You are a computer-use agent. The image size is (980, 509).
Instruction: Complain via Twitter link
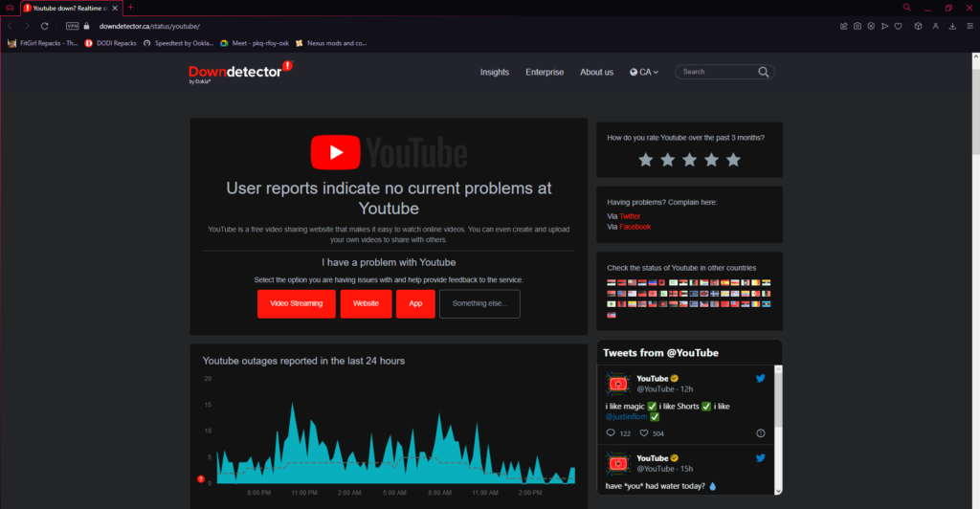click(630, 216)
